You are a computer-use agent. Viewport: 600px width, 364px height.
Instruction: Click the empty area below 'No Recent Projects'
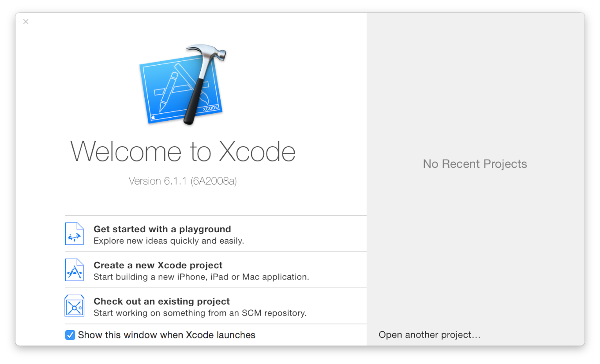coord(475,247)
